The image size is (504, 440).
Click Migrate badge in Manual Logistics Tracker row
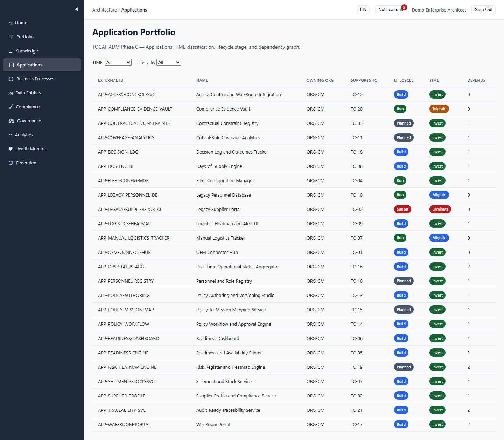pos(439,238)
